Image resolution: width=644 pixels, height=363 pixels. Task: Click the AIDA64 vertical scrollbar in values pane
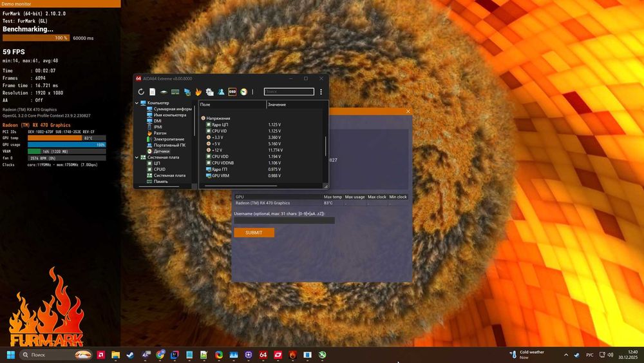pos(326,146)
